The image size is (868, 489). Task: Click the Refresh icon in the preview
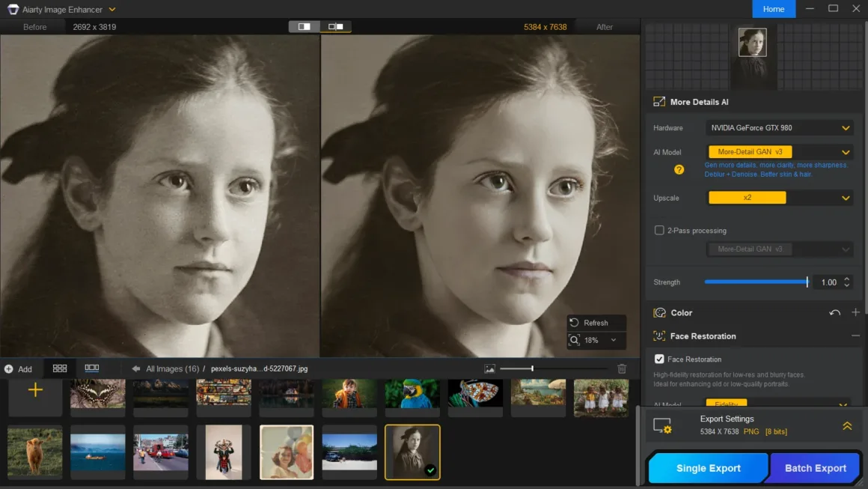click(575, 322)
